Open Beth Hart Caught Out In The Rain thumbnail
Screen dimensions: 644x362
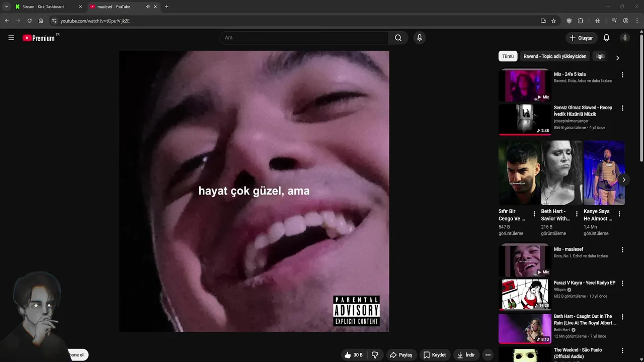coord(525,329)
